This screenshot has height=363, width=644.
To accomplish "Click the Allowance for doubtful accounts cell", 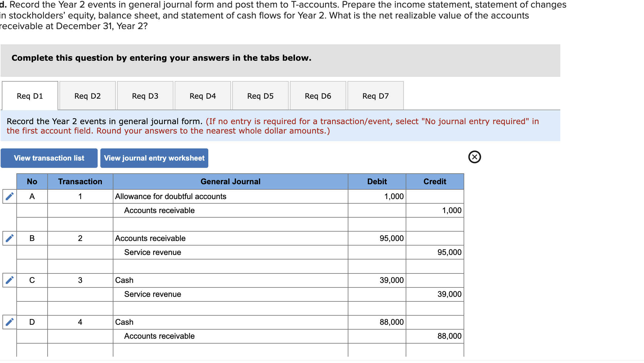I will [230, 196].
